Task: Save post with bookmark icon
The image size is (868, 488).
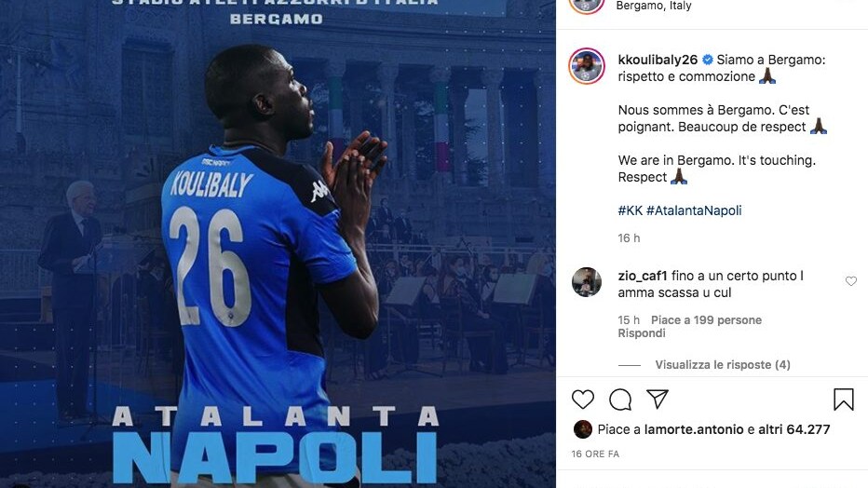Action: click(843, 399)
